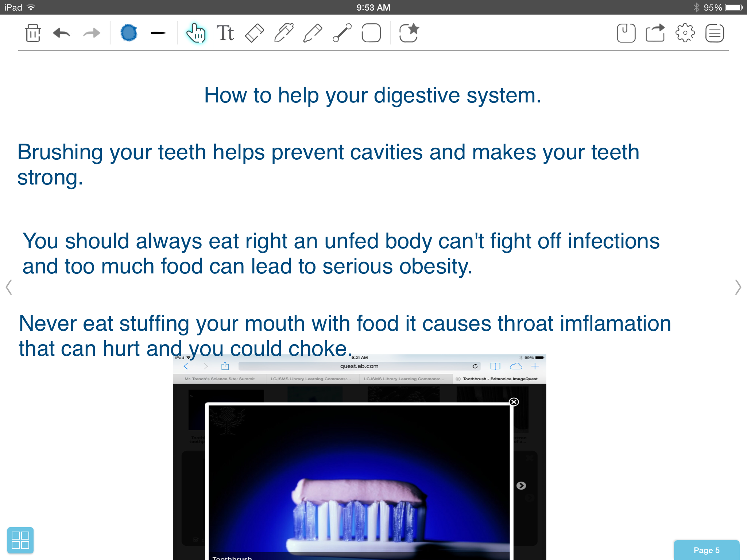Select the eraser tool
Viewport: 747px width, 560px height.
(254, 33)
